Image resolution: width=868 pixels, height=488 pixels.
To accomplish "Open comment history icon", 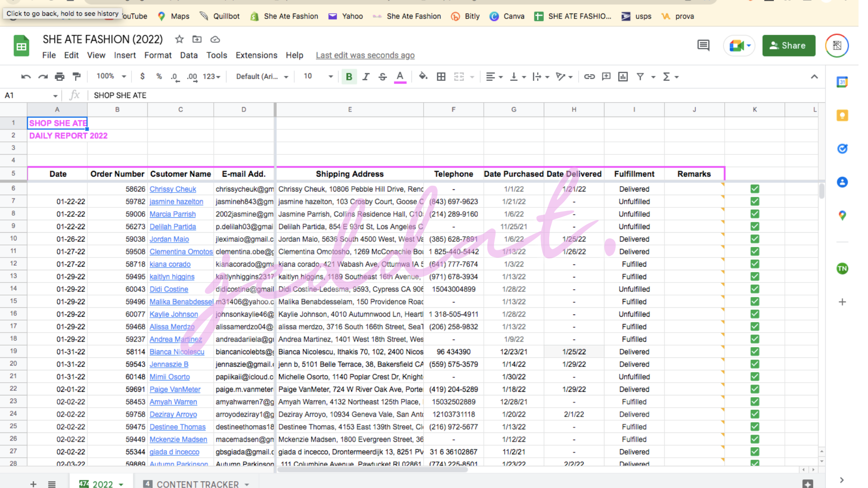I will click(x=703, y=45).
